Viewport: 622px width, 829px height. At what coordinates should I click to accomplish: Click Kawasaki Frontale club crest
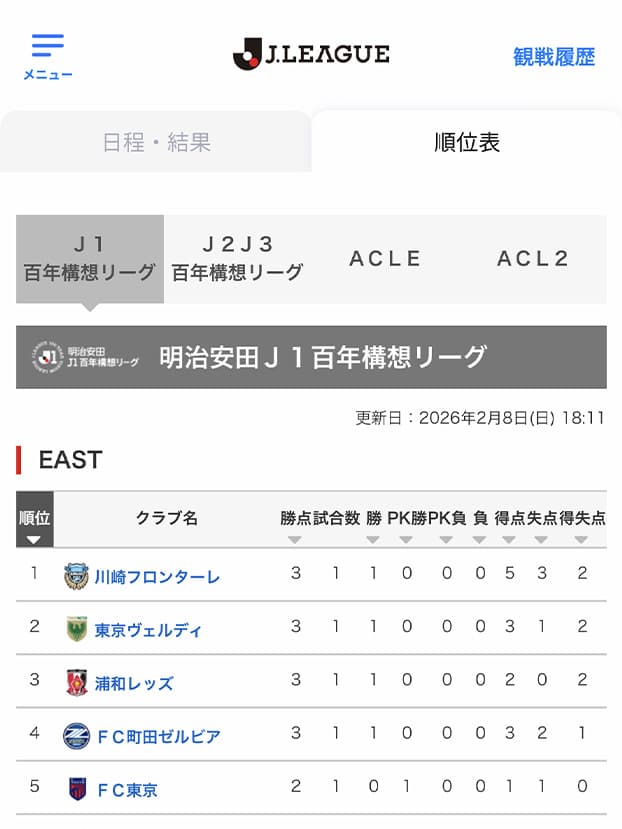(x=76, y=576)
